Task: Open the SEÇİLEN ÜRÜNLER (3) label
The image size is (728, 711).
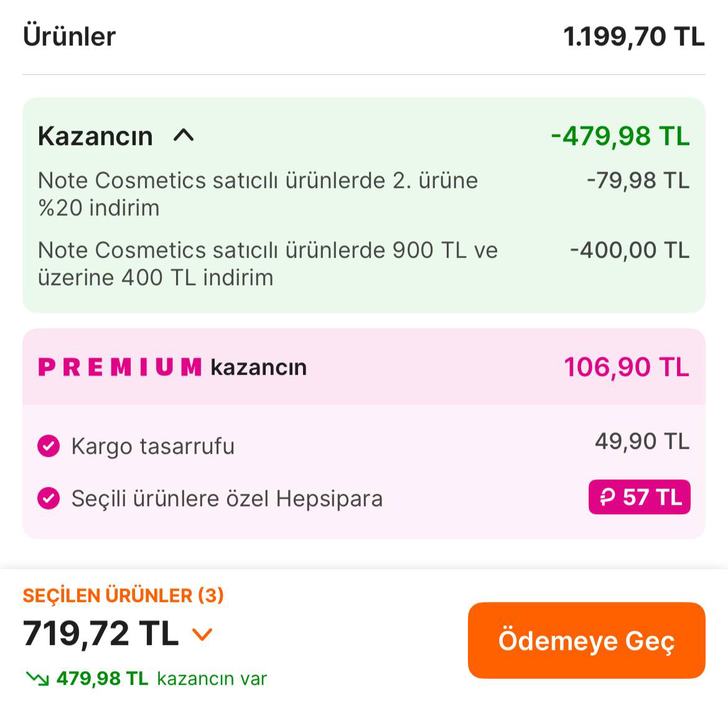Action: click(x=123, y=595)
